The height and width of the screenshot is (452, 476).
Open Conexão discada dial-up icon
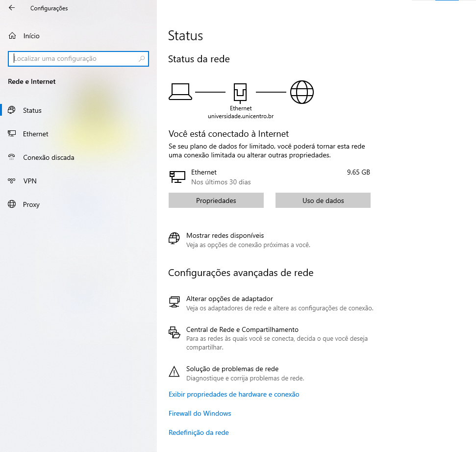[12, 157]
